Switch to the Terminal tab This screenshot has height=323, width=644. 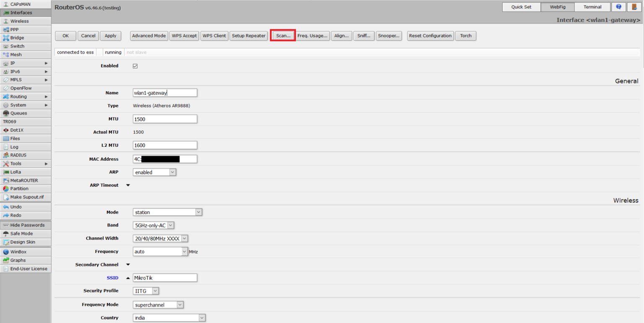pyautogui.click(x=592, y=7)
